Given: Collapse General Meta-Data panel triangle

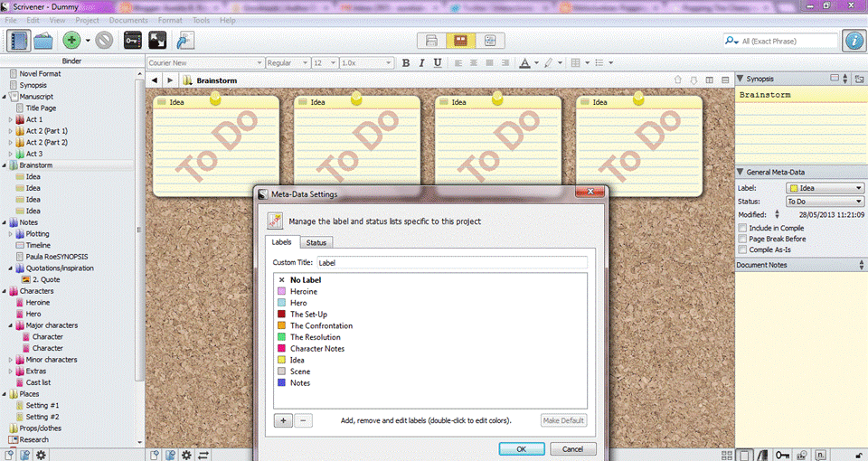Looking at the screenshot, I should pyautogui.click(x=740, y=172).
